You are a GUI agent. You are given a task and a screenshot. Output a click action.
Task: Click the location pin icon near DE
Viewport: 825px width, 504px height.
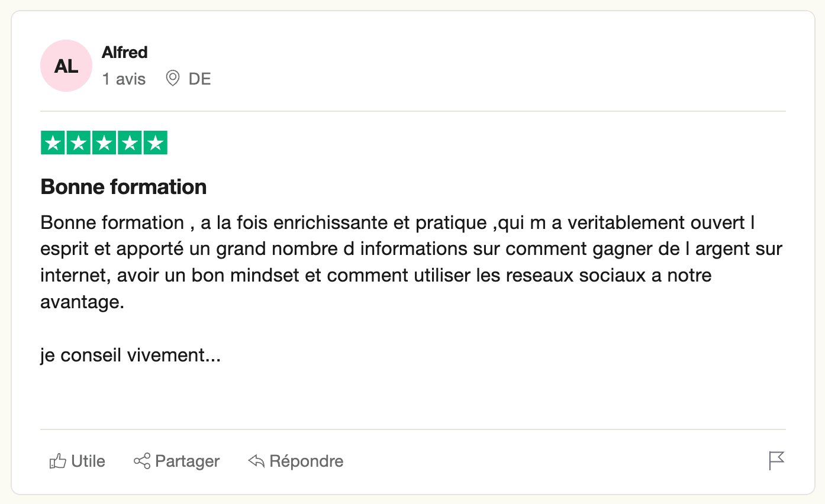[173, 79]
